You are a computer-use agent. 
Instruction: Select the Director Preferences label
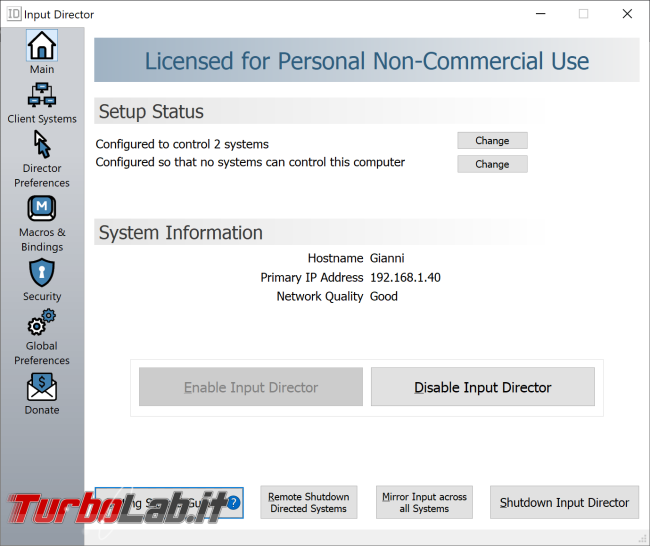[x=42, y=175]
